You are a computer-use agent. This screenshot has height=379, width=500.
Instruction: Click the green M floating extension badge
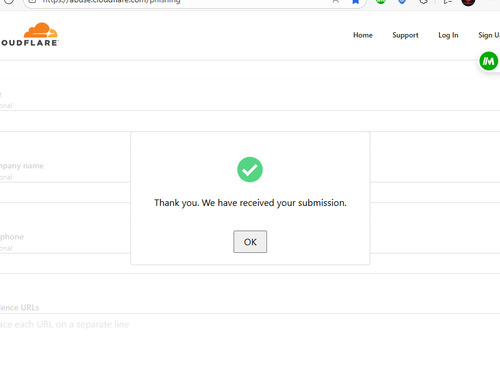coord(488,61)
